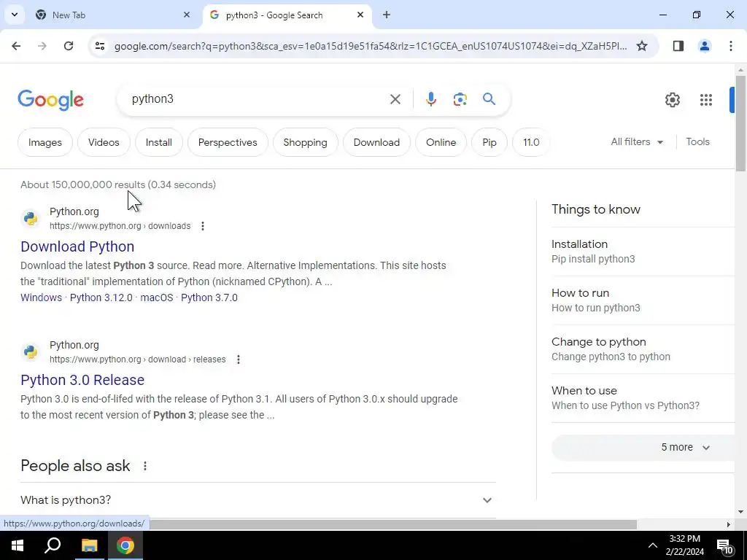
Task: Open the All filters dropdown
Action: (637, 142)
